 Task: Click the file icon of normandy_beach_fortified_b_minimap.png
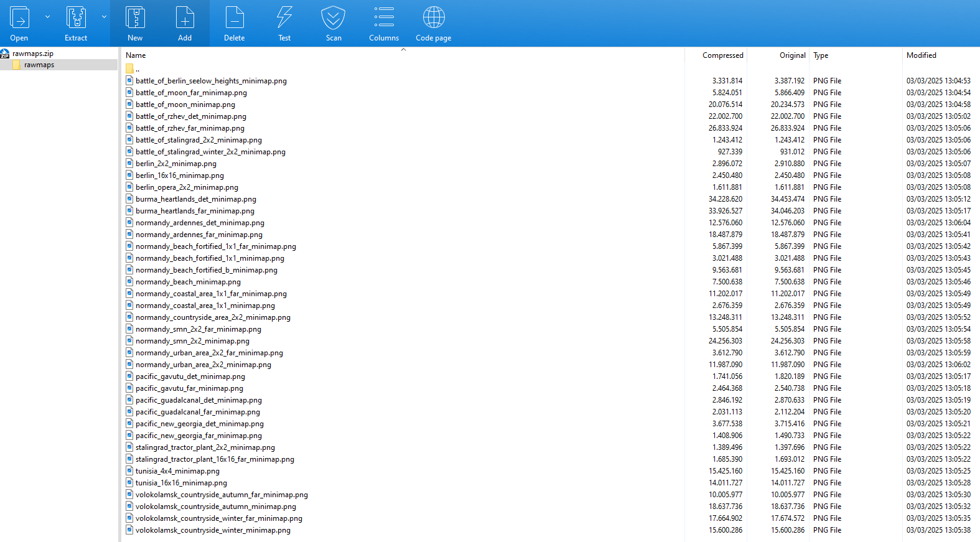129,269
